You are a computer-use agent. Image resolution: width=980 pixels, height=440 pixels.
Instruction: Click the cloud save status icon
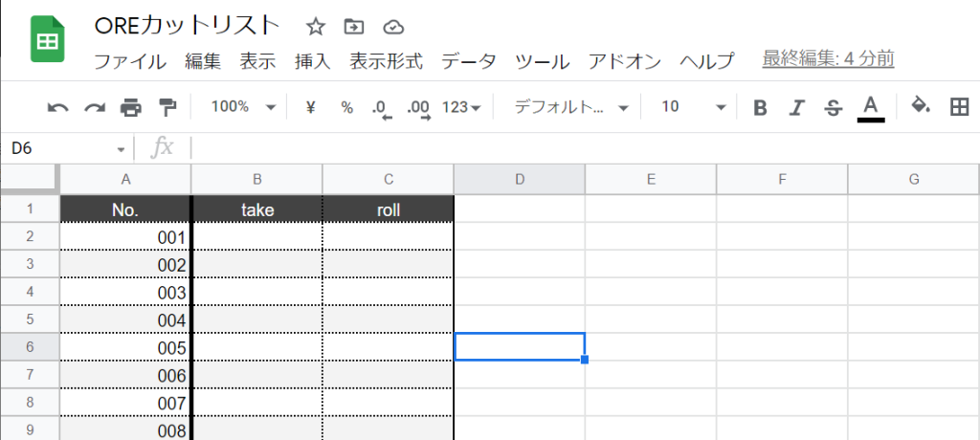click(392, 26)
